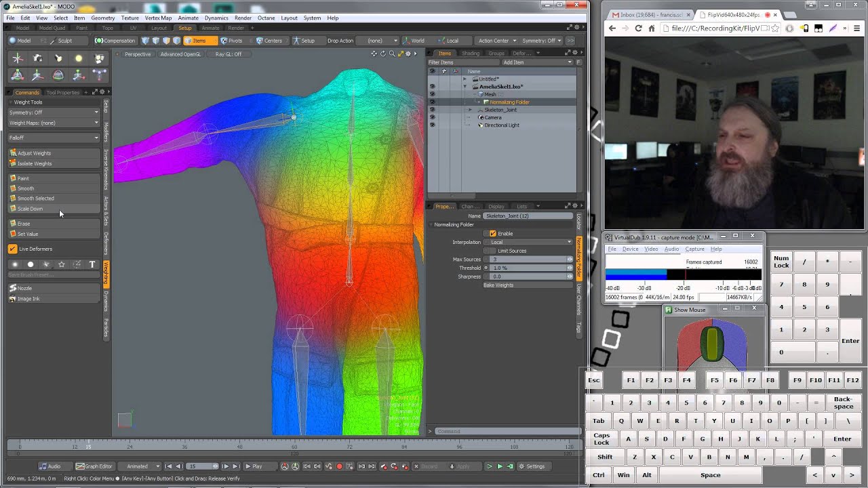868x488 pixels.
Task: Open the Graph Editor
Action: tap(94, 466)
